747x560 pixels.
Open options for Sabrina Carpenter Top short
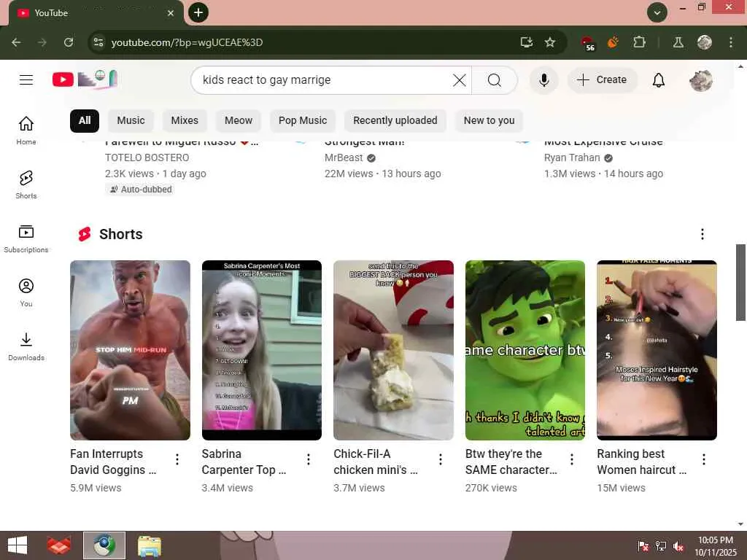309,459
